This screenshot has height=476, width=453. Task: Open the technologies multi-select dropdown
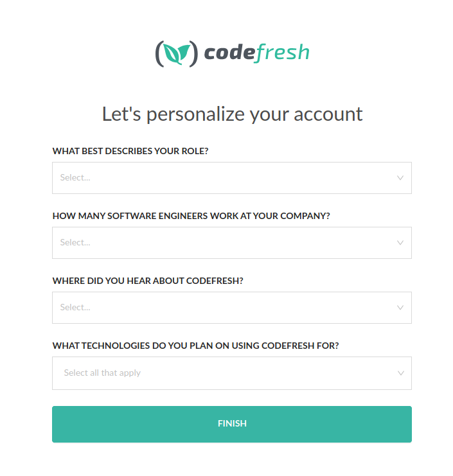coord(232,373)
